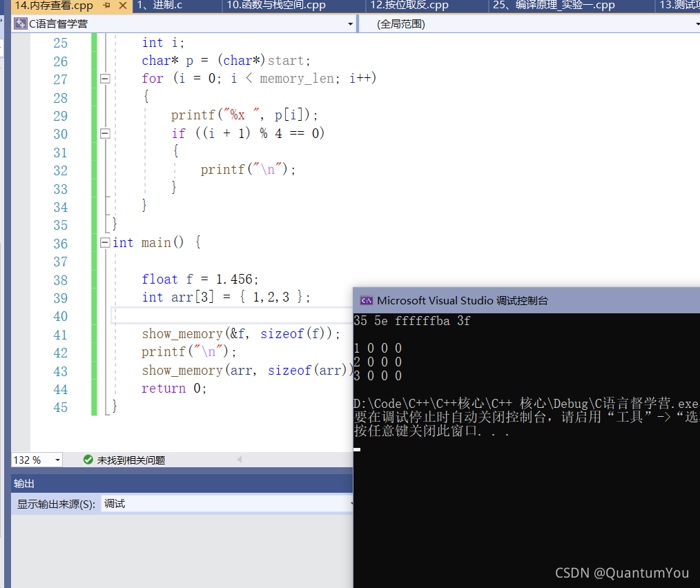Click 'int main() {' declaration
Image resolution: width=700 pixels, height=588 pixels.
(x=157, y=243)
